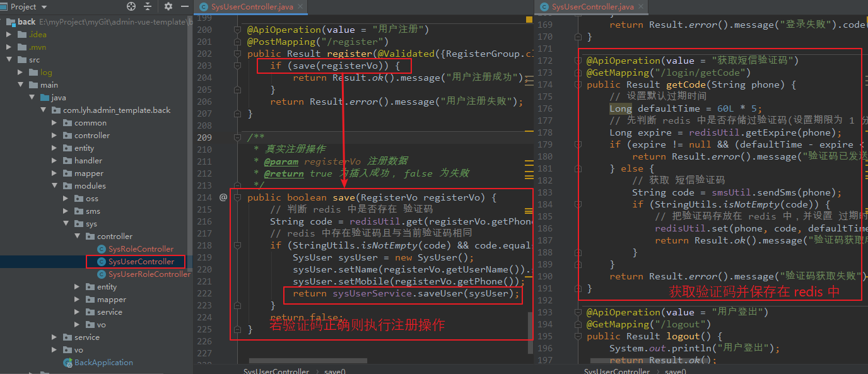The width and height of the screenshot is (868, 374).
Task: Click save() in left breadcrumb bar
Action: pos(334,371)
